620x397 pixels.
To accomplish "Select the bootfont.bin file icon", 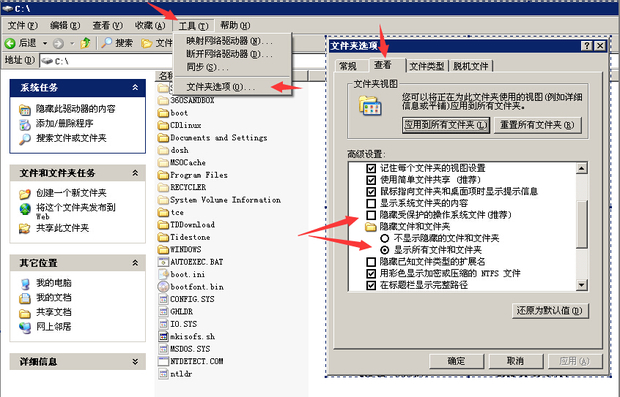I will 163,287.
